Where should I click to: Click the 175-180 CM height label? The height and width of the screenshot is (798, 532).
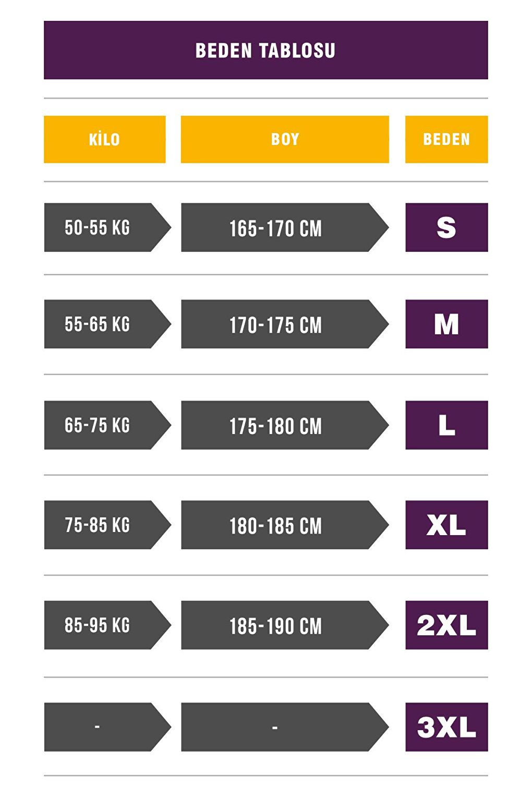(276, 426)
